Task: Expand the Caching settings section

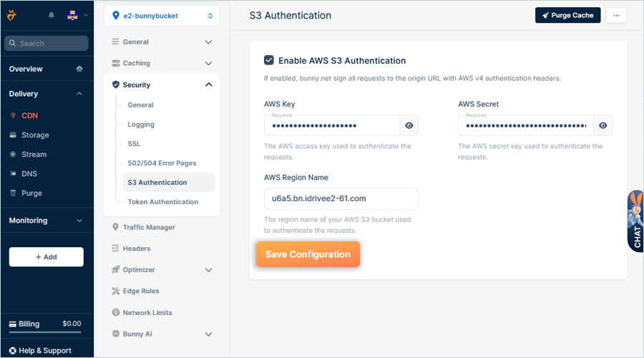Action: point(209,63)
